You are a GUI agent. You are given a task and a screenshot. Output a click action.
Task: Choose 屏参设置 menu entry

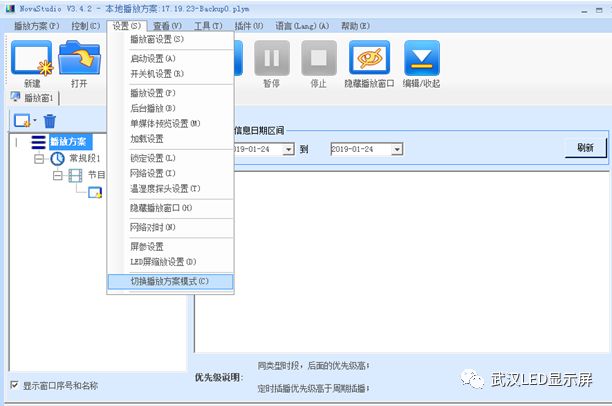coord(171,247)
